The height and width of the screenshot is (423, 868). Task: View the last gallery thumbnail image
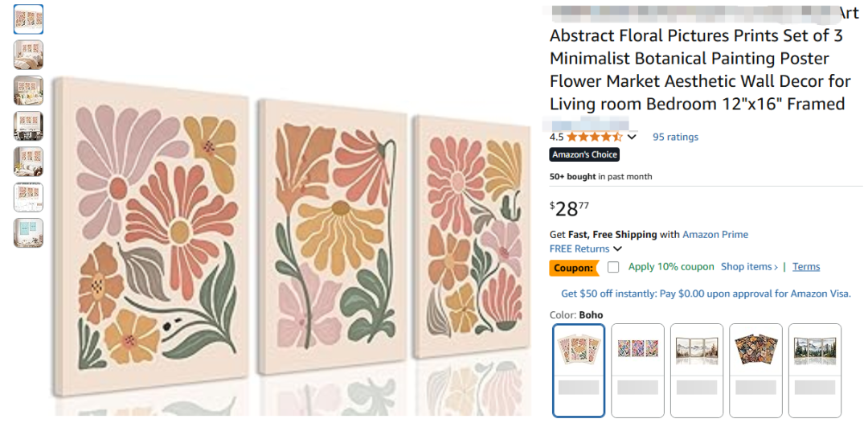[28, 232]
